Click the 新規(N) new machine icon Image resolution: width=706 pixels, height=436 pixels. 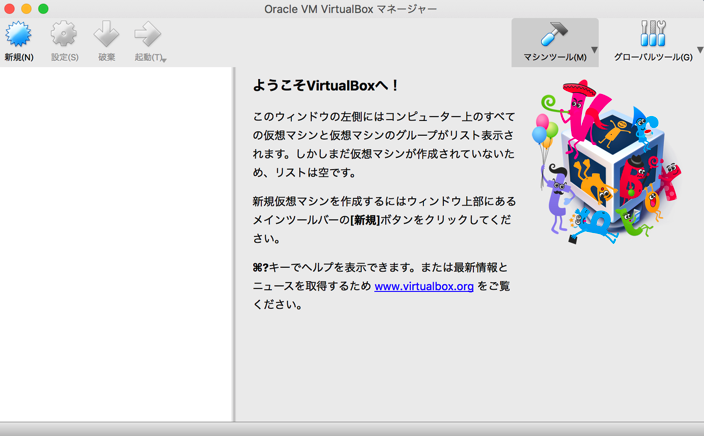pos(18,34)
